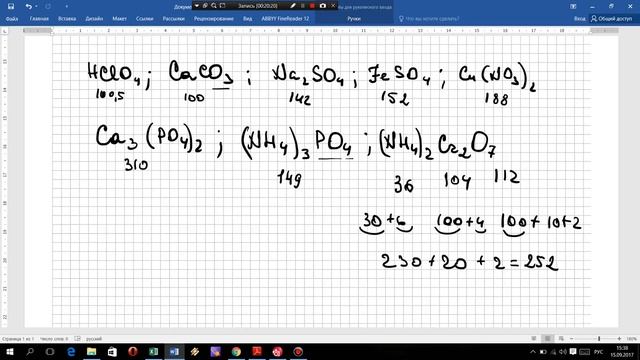Click the proofing errors status icon

(78, 339)
